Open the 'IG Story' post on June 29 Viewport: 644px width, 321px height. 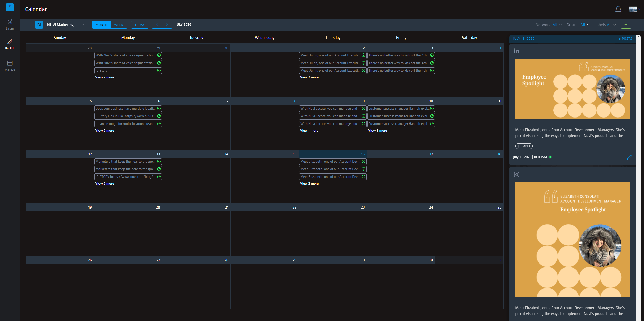(128, 71)
